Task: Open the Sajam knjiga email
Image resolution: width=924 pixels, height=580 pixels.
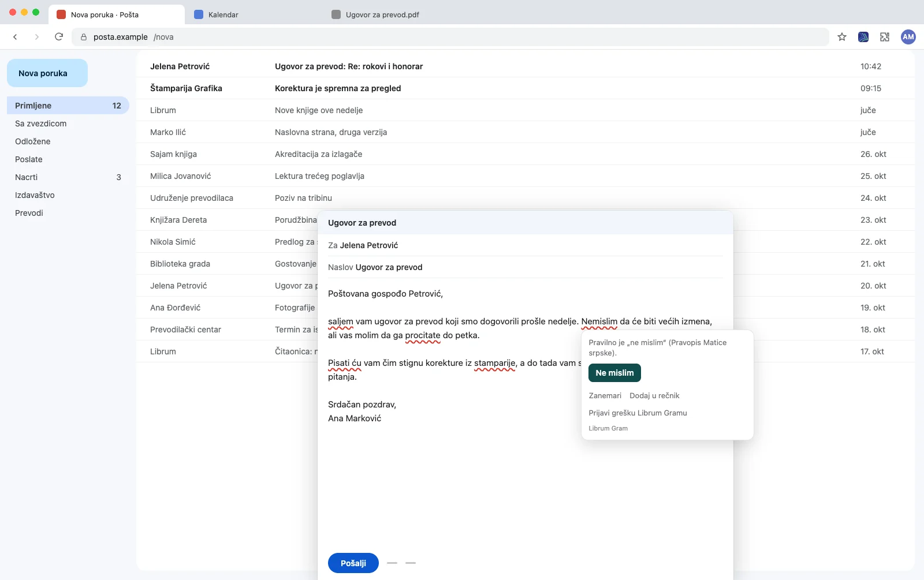Action: 526,154
